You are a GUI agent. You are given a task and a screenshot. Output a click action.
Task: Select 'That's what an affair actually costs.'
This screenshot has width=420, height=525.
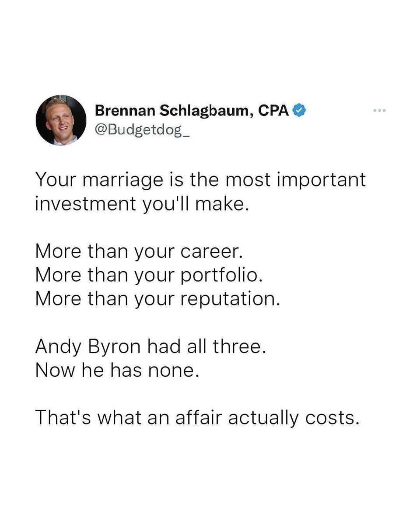pyautogui.click(x=197, y=418)
